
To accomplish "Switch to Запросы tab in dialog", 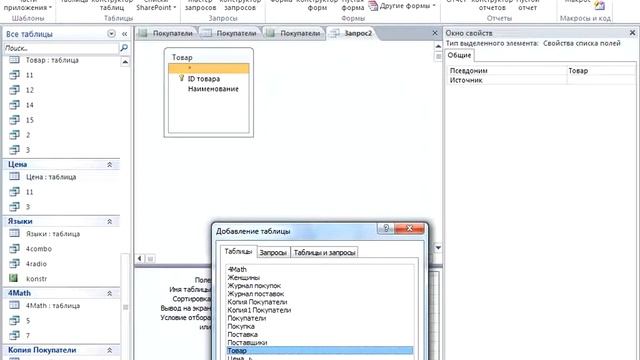I will click(273, 253).
